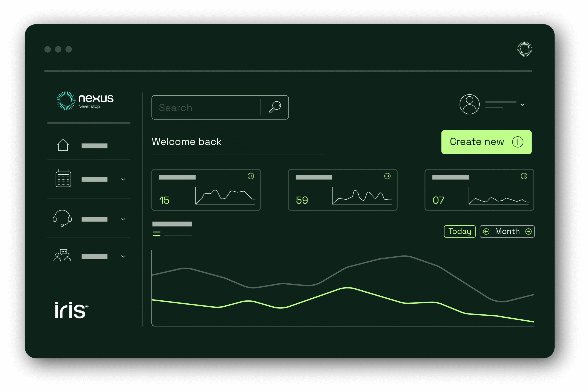Click the Home icon in the sidebar

(x=63, y=145)
